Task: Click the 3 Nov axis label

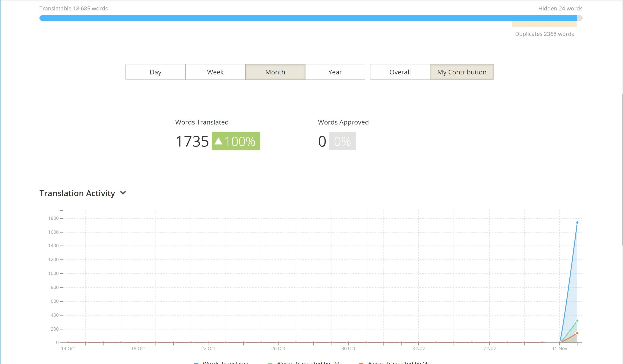Action: point(418,348)
